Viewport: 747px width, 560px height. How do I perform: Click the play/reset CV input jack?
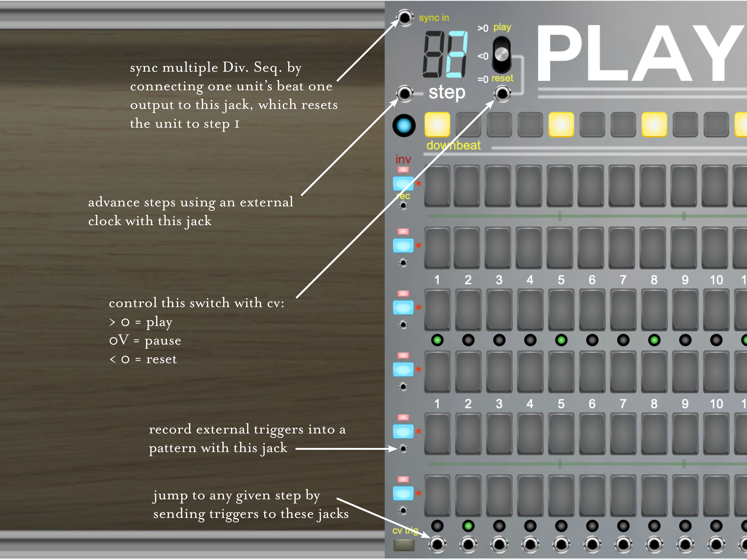click(x=502, y=93)
